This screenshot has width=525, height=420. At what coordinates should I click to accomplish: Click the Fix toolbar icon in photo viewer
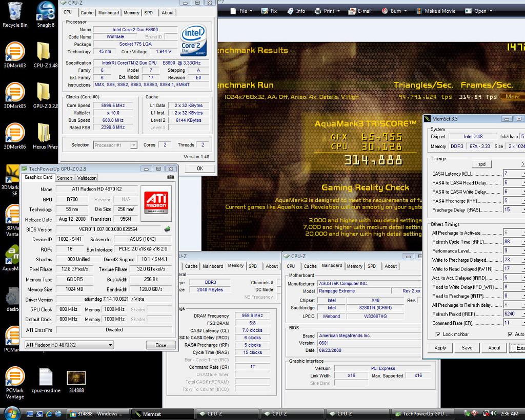coord(269,11)
